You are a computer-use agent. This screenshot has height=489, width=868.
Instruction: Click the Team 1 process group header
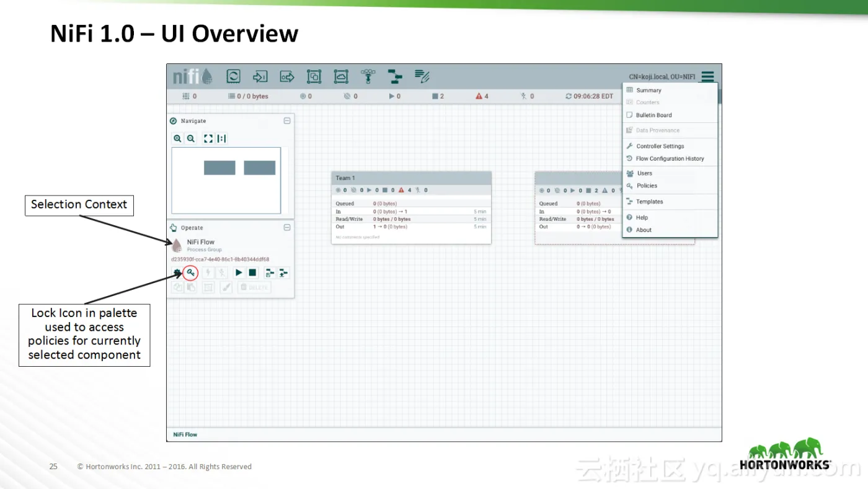coord(411,178)
